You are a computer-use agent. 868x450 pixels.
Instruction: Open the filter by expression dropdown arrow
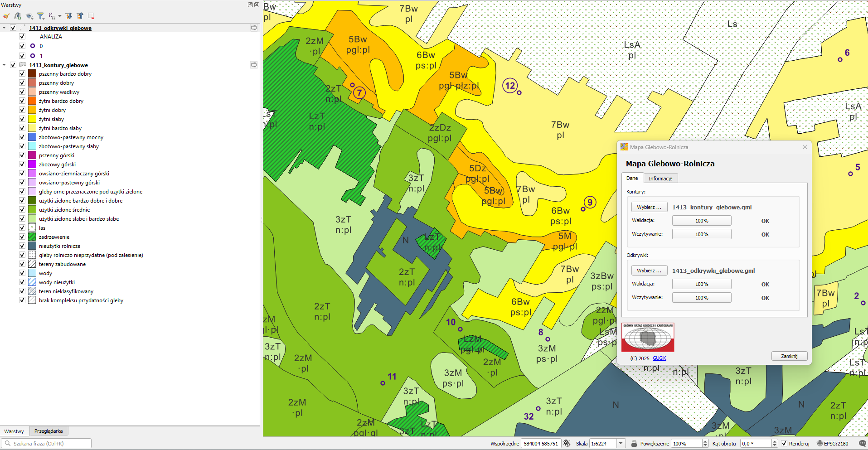(60, 16)
